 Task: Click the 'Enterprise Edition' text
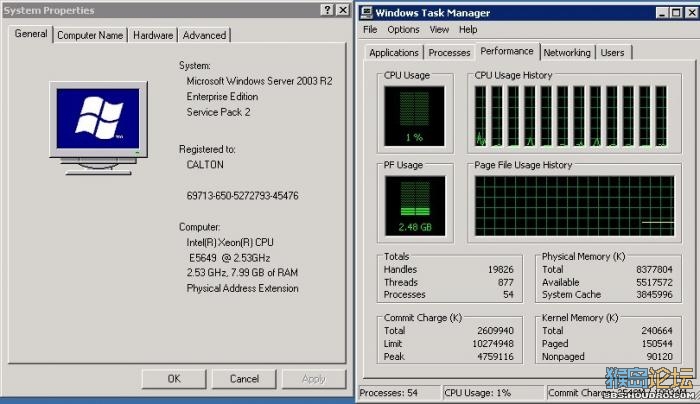pos(222,97)
